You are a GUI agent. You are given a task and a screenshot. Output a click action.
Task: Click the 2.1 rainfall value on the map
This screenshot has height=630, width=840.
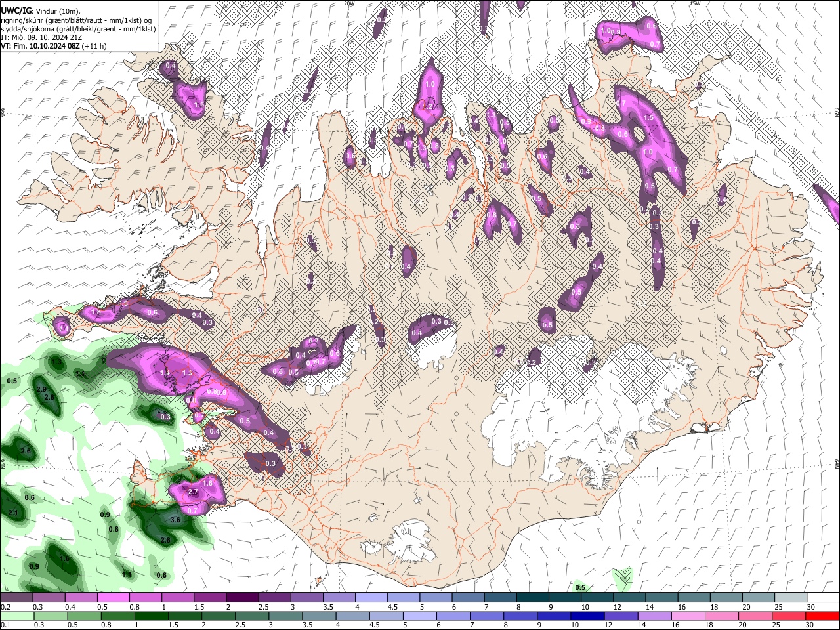point(12,513)
